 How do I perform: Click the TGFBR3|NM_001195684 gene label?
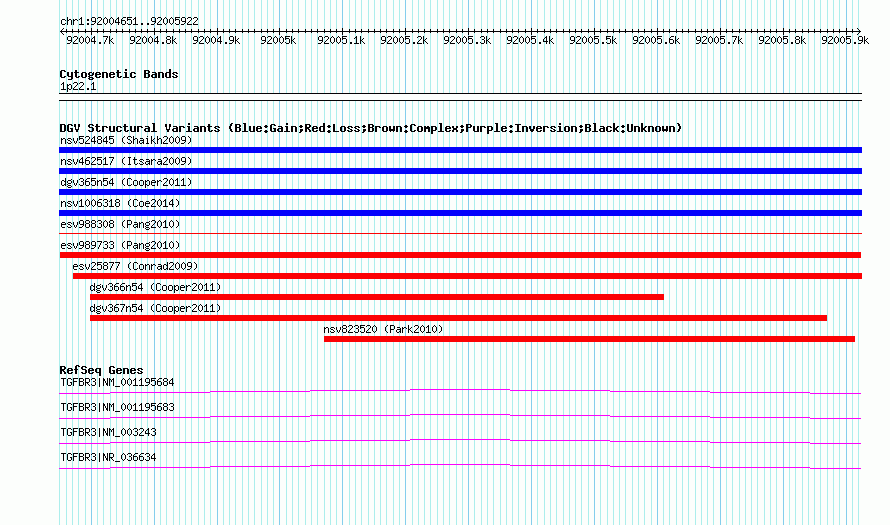click(x=117, y=383)
